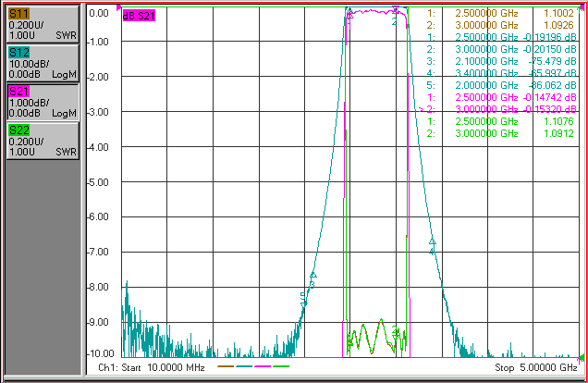The image size is (588, 383).
Task: Select the S11 SWR trace button
Action: [43, 24]
